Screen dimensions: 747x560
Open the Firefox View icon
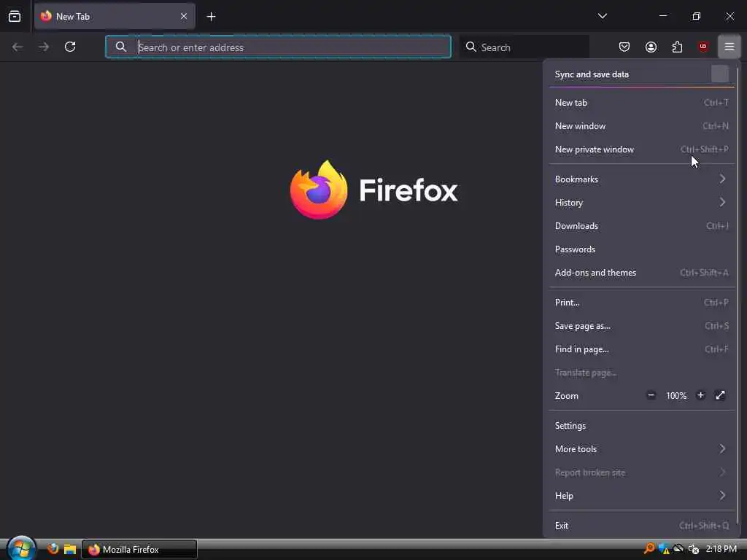[15, 16]
